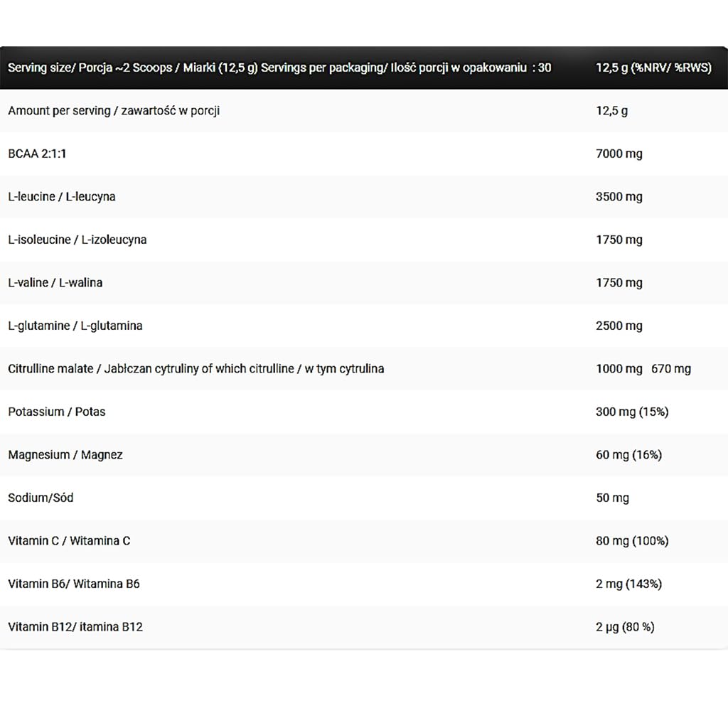Click the Magnesium / Magnez label
Viewport: 728px width, 728px height.
(x=65, y=455)
